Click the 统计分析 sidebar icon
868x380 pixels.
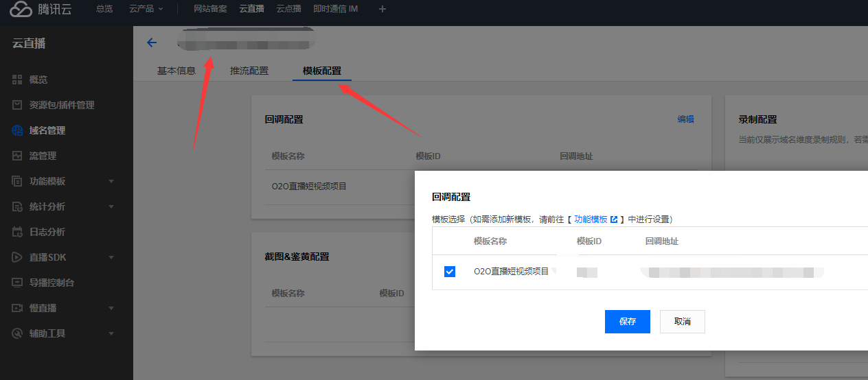tap(17, 206)
